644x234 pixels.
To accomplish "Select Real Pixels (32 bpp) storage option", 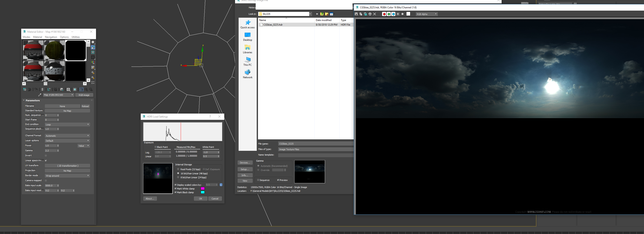I will tap(178, 169).
